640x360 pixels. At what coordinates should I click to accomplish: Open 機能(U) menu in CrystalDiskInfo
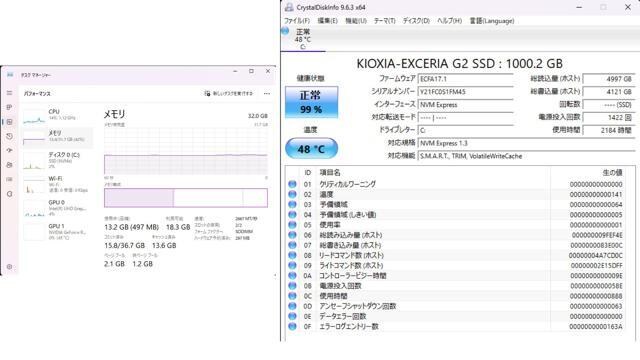[x=356, y=21]
